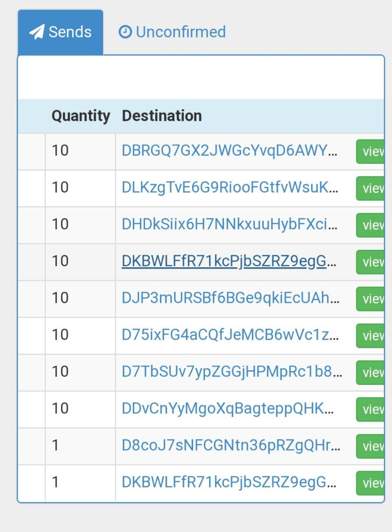Open destination address D75ixFG4aCQfJeMCB6wVc1z
The height and width of the screenshot is (532, 392).
point(230,335)
